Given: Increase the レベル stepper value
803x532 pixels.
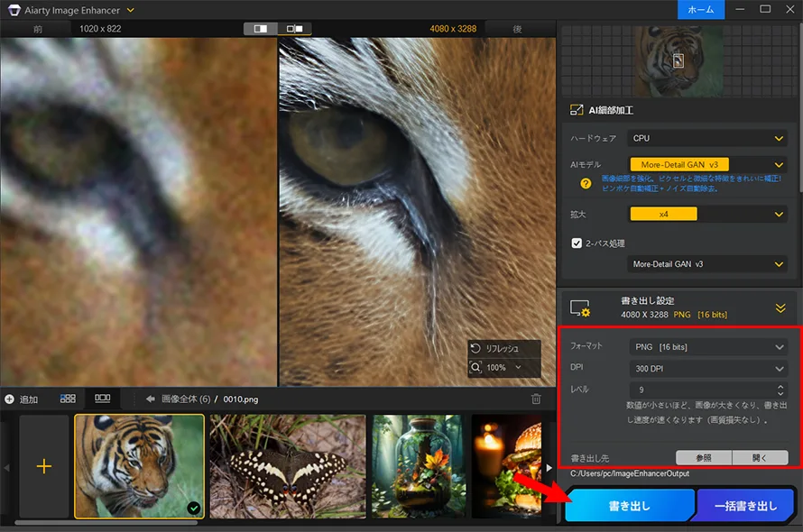Looking at the screenshot, I should [x=780, y=386].
